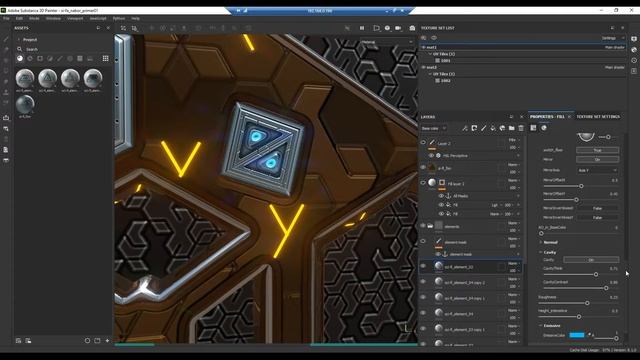Open the Shader settings icon in right sidebar

click(634, 49)
